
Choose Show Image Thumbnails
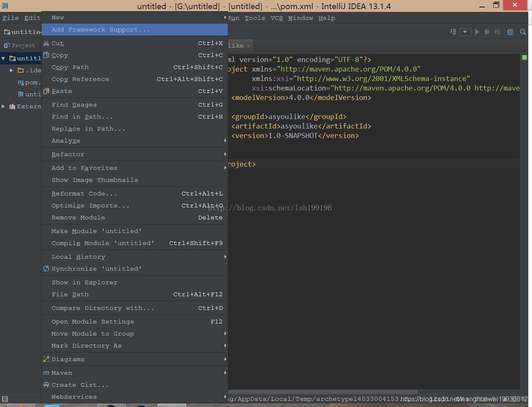pos(135,180)
